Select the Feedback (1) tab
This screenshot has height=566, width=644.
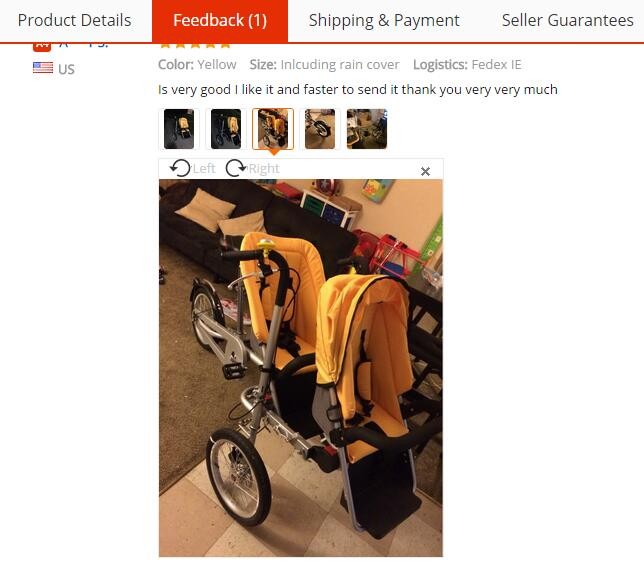pos(220,20)
